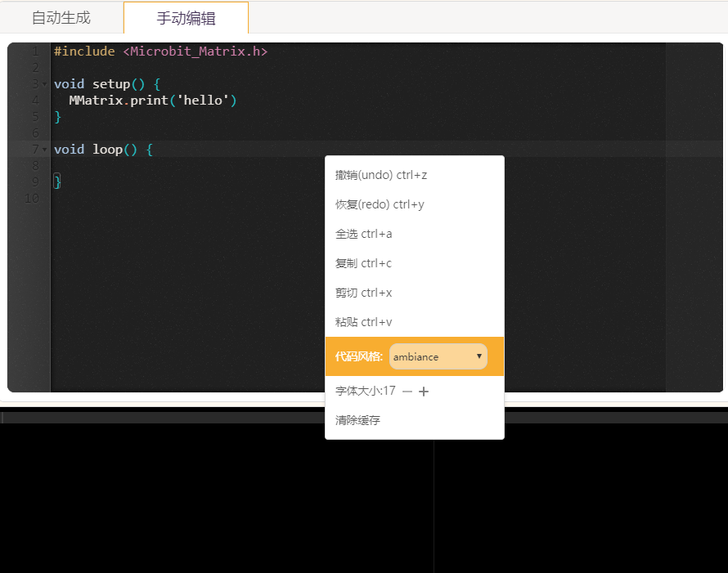728x573 pixels.
Task: Choose 恢复(redo) ctrl+y from context menu
Action: 414,204
